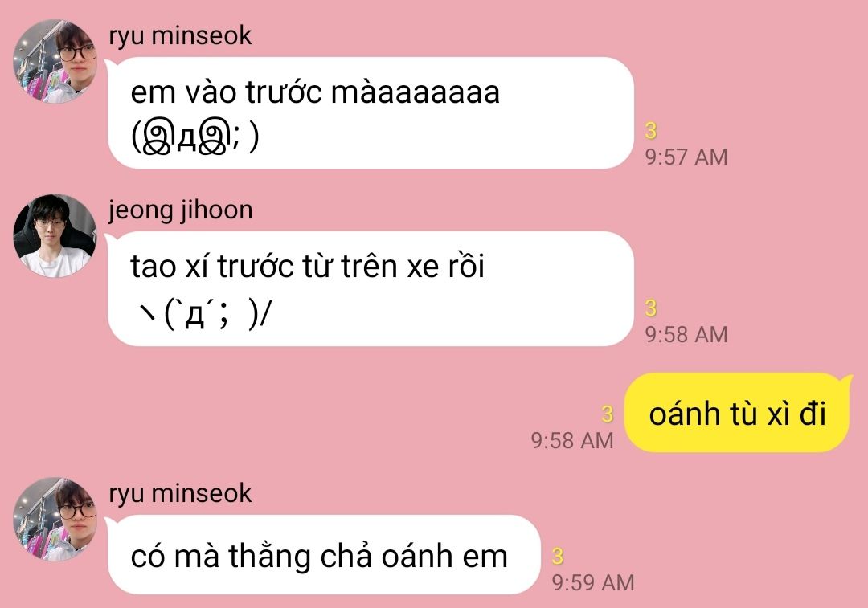Click the 9:57 AM timestamp
868x608 pixels.
[686, 157]
